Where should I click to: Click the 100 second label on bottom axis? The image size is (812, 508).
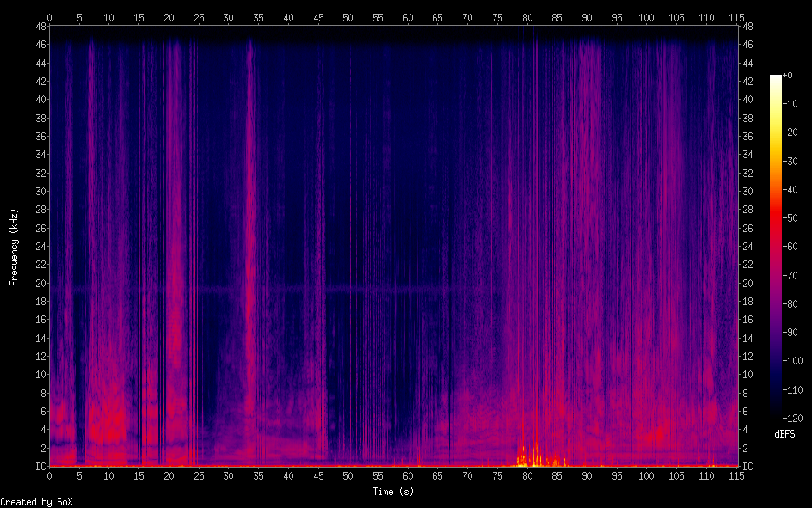point(646,475)
